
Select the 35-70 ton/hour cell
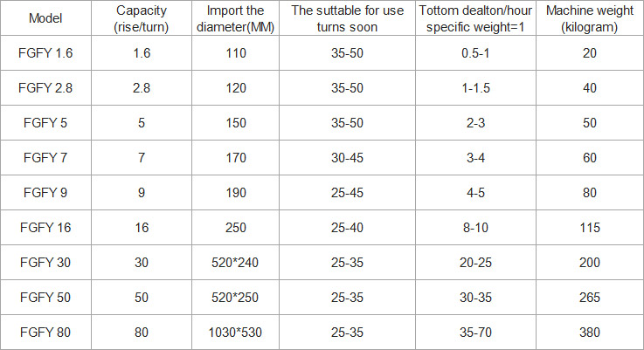tap(475, 332)
